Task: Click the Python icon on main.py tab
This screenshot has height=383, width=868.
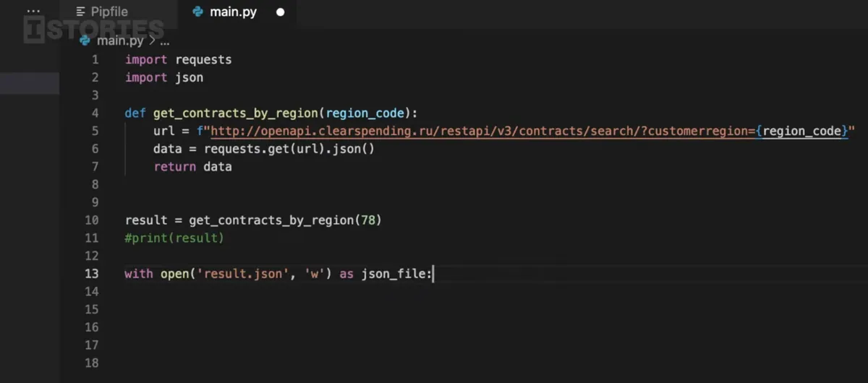Action: point(198,12)
